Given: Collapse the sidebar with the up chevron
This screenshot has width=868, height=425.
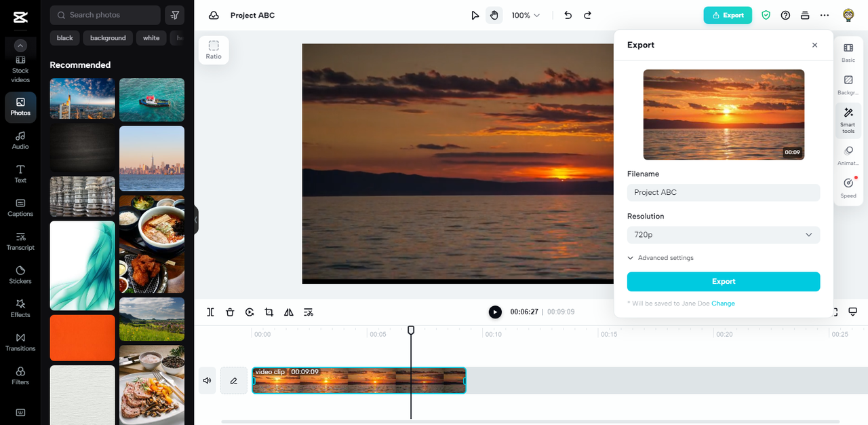Looking at the screenshot, I should [20, 45].
